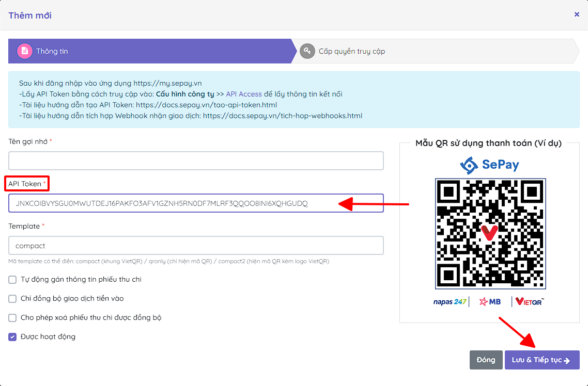Click the https://my.sepay.vn text in the info box
This screenshot has height=386, width=588.
[x=167, y=83]
